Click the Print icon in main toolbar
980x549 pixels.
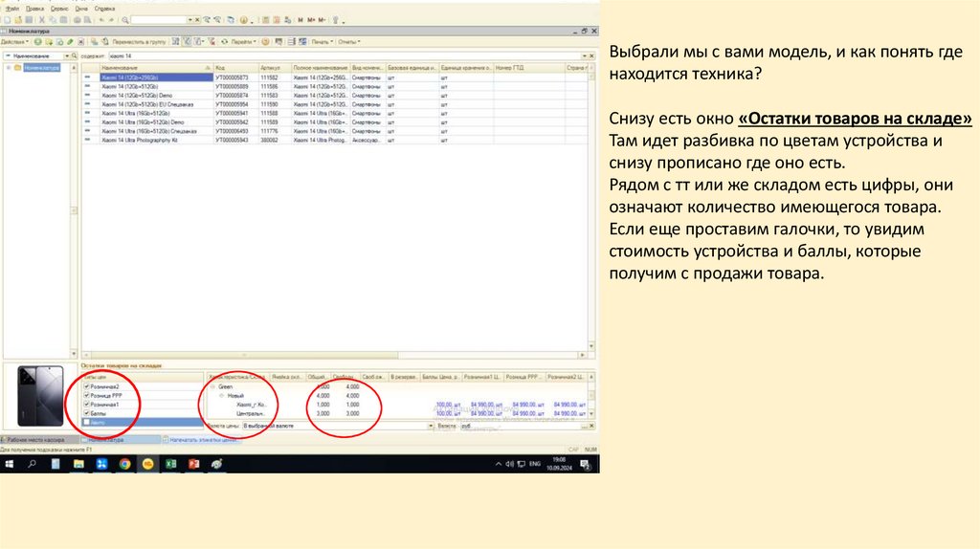(x=78, y=20)
